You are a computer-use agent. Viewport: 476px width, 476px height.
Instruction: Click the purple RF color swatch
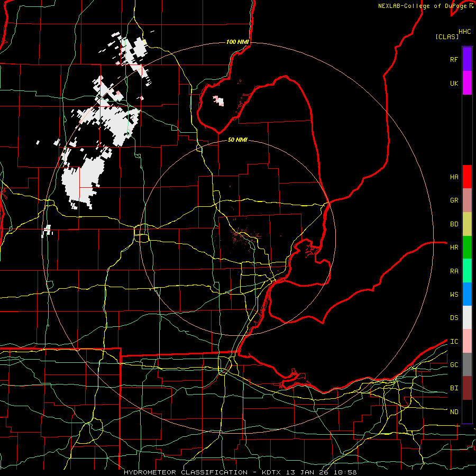tap(467, 59)
